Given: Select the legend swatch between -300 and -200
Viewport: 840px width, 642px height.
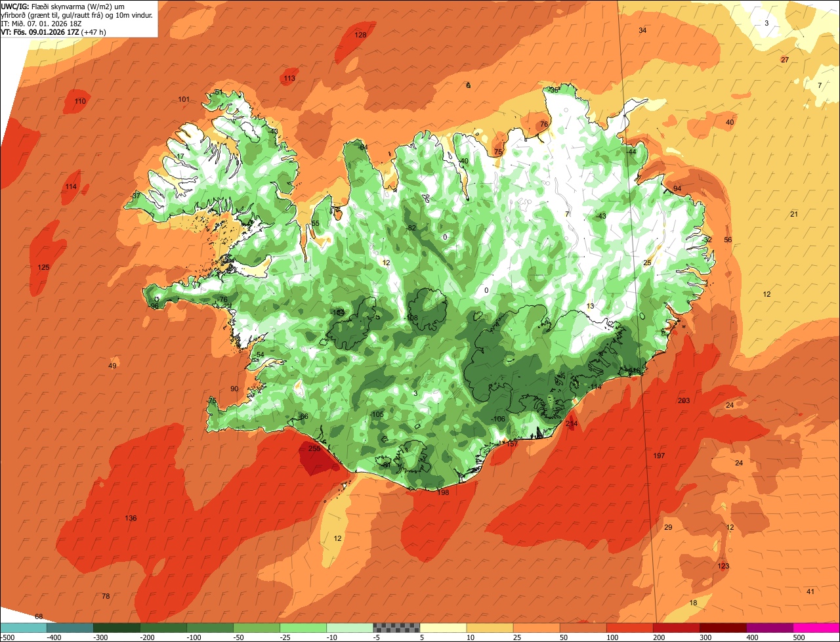Looking at the screenshot, I should 116,628.
